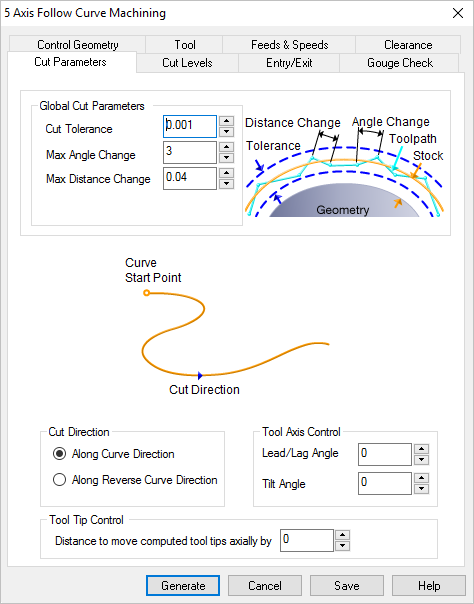Open the Tool tab
This screenshot has height=604, width=474.
click(x=184, y=45)
